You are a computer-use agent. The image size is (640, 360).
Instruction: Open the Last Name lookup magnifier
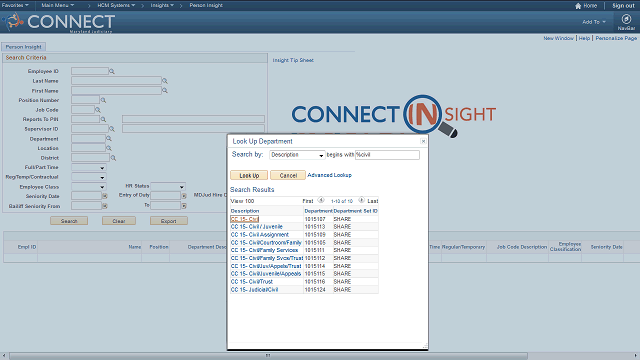click(165, 81)
